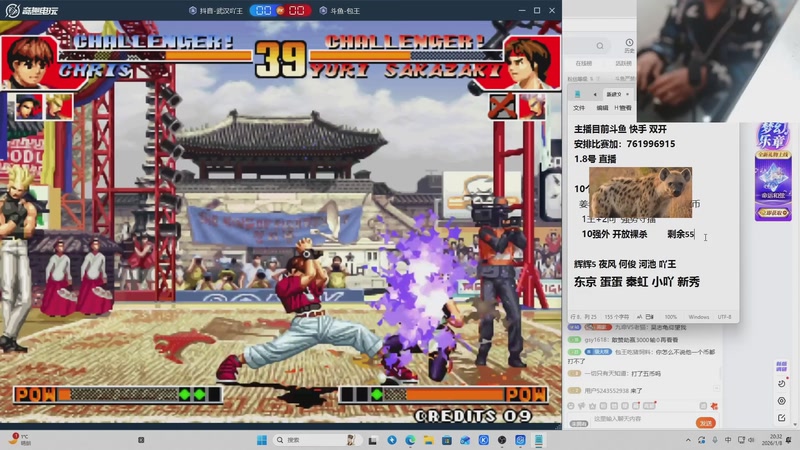Image resolution: width=800 pixels, height=450 pixels.
Task: Open the 历史 history clock icon
Action: click(629, 45)
